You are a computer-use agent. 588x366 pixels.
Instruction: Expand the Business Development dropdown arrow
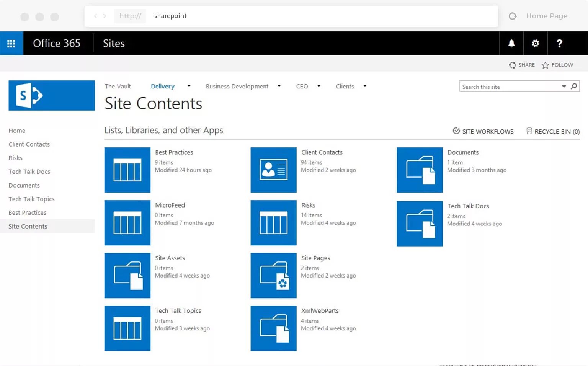(x=279, y=86)
